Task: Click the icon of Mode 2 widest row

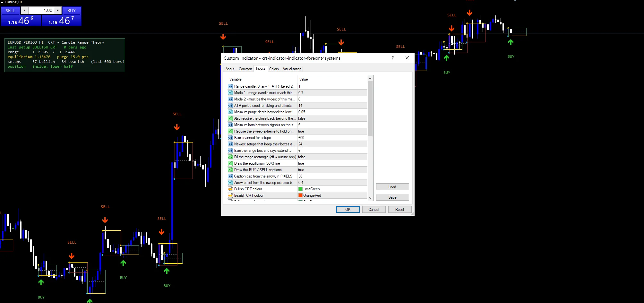Action: tap(230, 99)
